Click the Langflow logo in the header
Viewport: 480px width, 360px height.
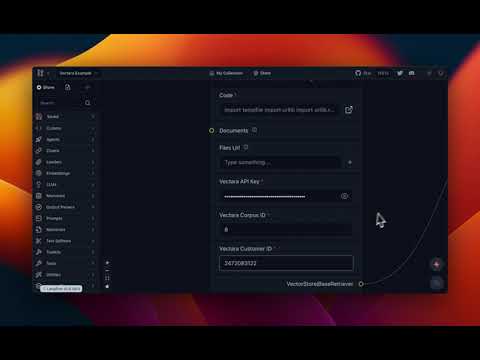tap(40, 73)
